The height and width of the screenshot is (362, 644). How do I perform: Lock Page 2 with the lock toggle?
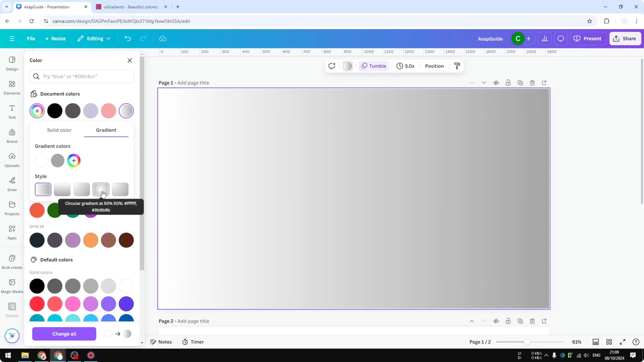tap(508, 321)
